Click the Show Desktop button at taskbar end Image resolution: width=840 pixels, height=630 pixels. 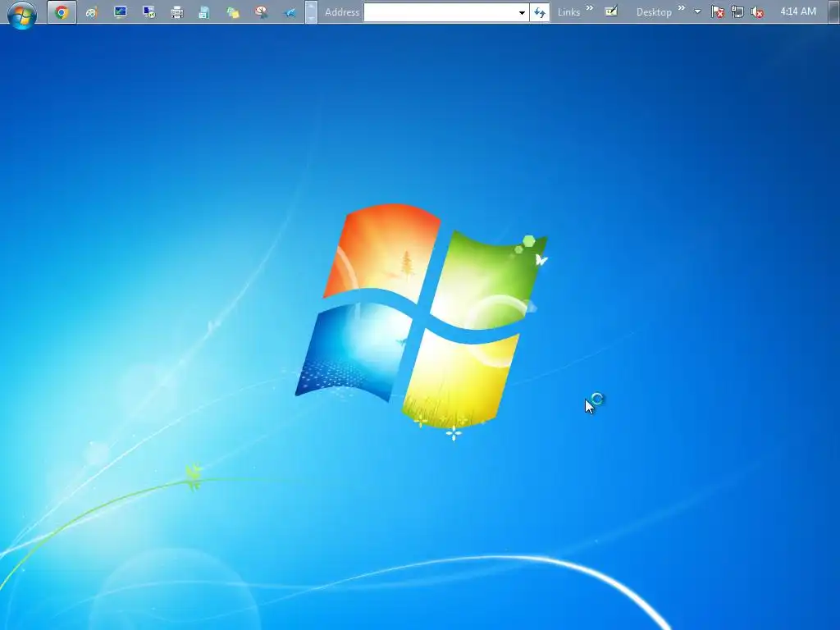pos(833,11)
